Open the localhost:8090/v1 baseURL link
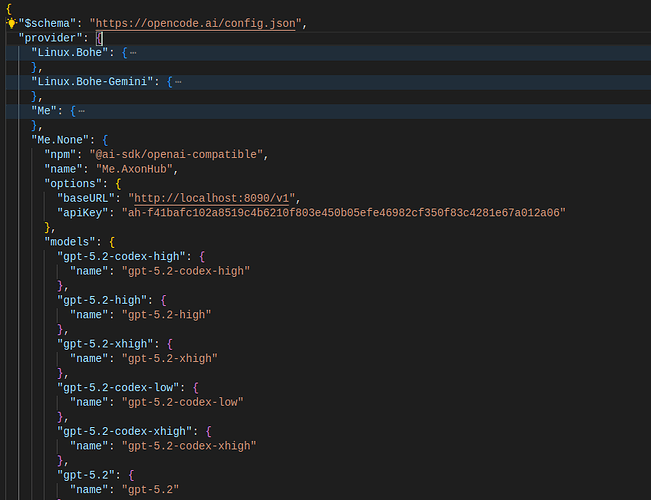 point(211,198)
